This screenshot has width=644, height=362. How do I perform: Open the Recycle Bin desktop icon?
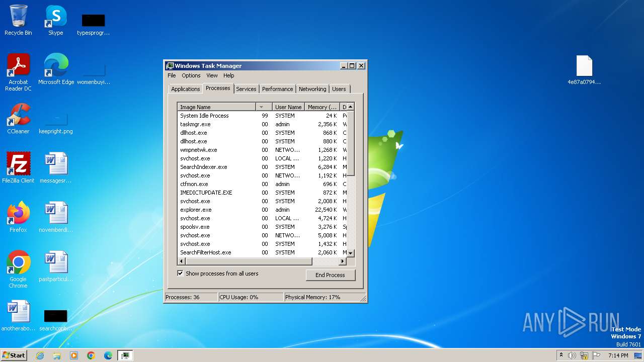pyautogui.click(x=18, y=20)
